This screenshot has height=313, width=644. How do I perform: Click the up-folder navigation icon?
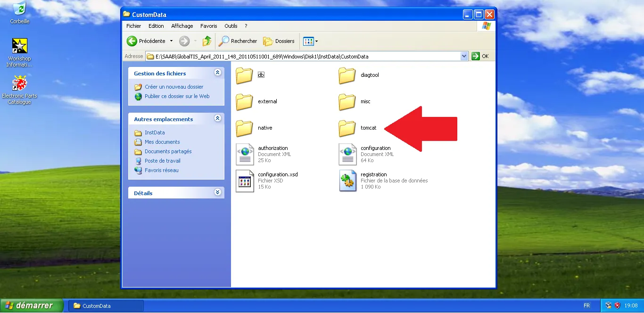[x=206, y=41]
